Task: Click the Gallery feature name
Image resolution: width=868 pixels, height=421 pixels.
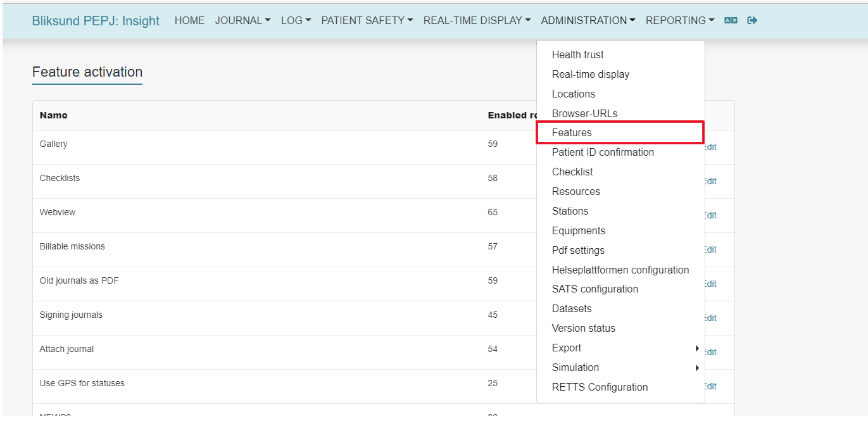Action: [x=53, y=144]
